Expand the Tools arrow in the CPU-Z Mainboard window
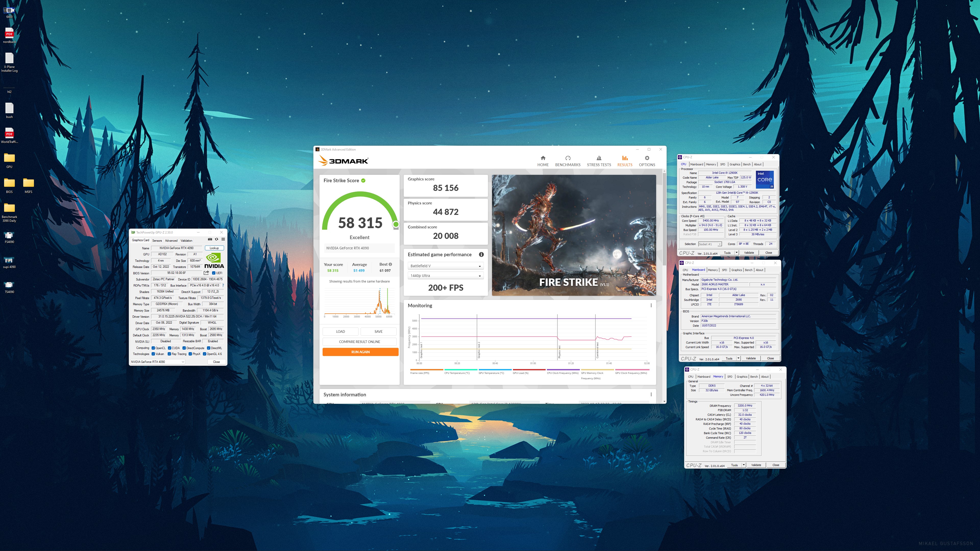The image size is (980, 551). [x=738, y=359]
